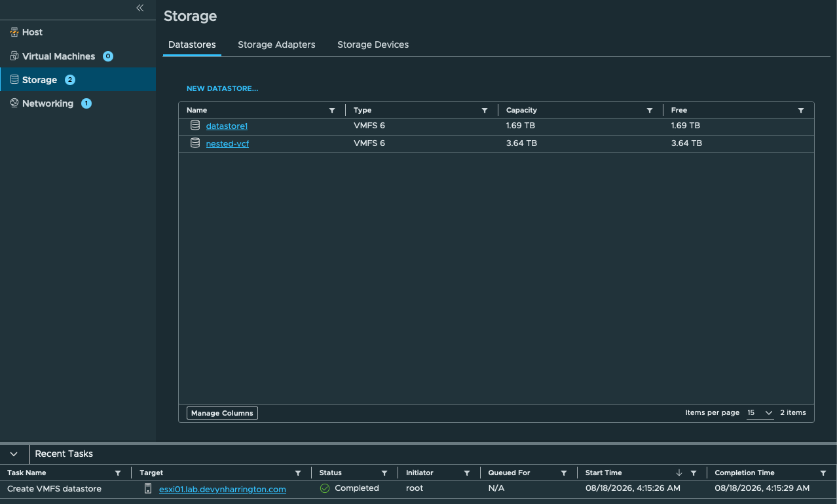
Task: Open the Items per page dropdown
Action: click(760, 413)
